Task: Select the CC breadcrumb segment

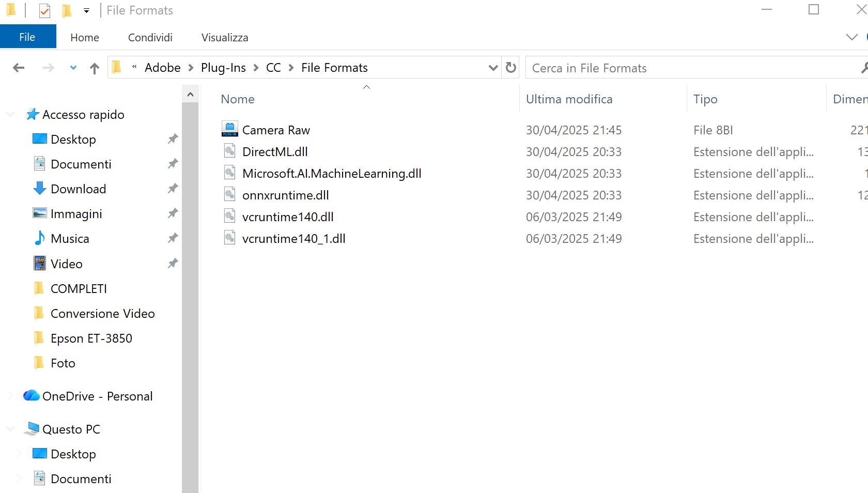Action: [x=273, y=68]
